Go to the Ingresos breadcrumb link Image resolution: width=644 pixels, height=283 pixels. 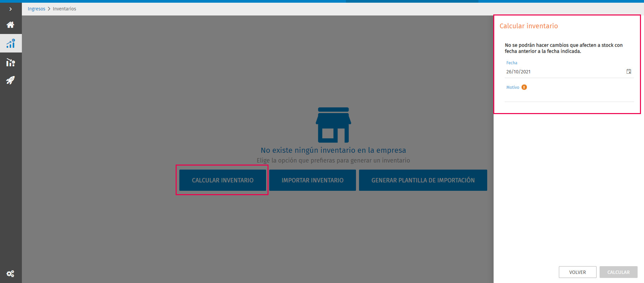pyautogui.click(x=36, y=9)
